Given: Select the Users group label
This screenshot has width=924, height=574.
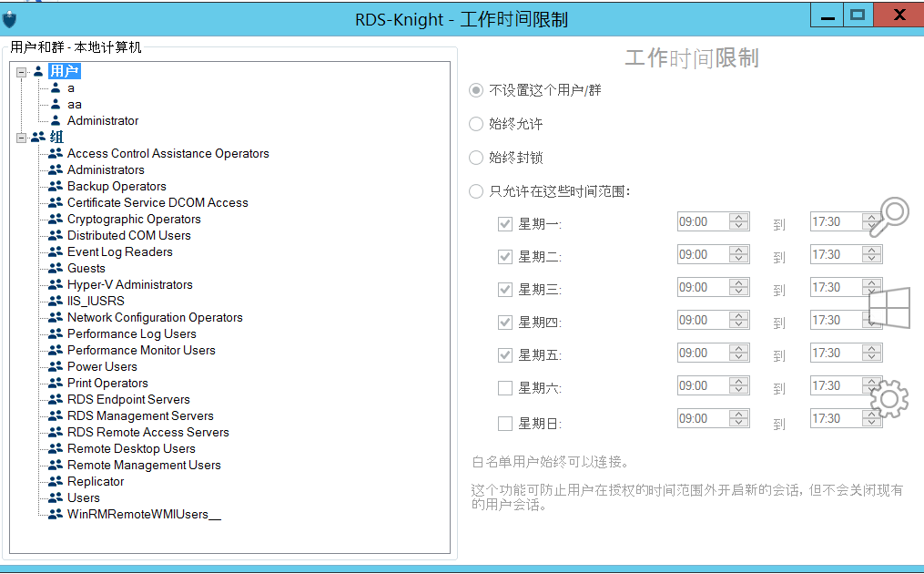Looking at the screenshot, I should pos(84,497).
